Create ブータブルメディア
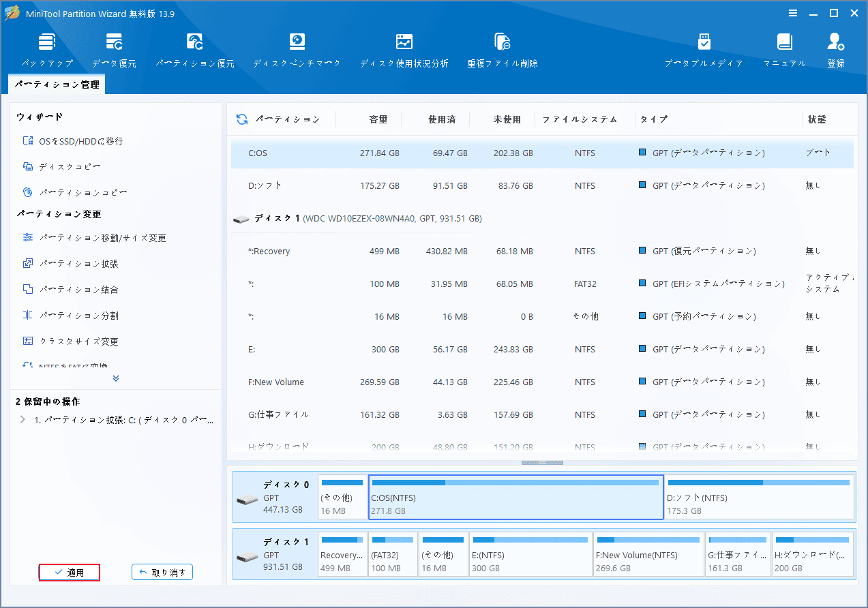The width and height of the screenshot is (868, 608). (704, 50)
